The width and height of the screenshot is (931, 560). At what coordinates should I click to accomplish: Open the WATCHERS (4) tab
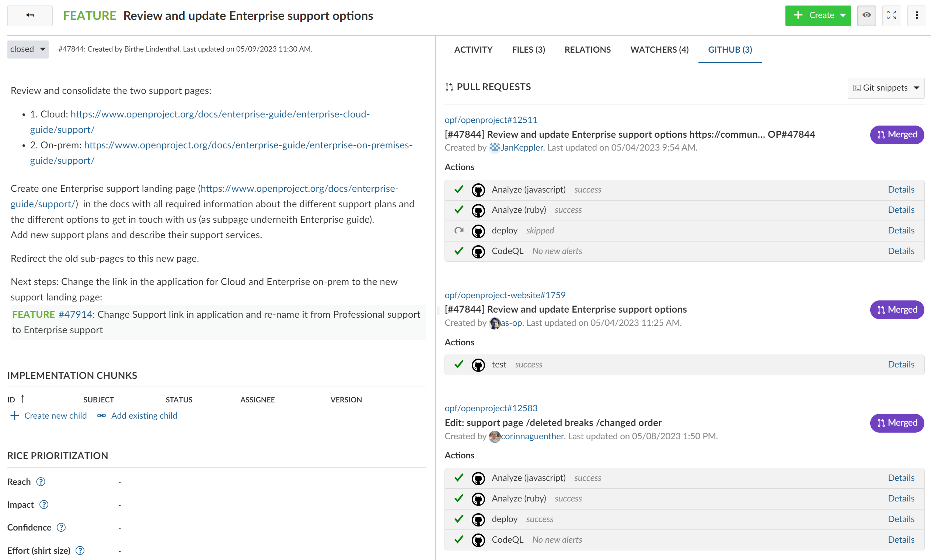(x=659, y=49)
